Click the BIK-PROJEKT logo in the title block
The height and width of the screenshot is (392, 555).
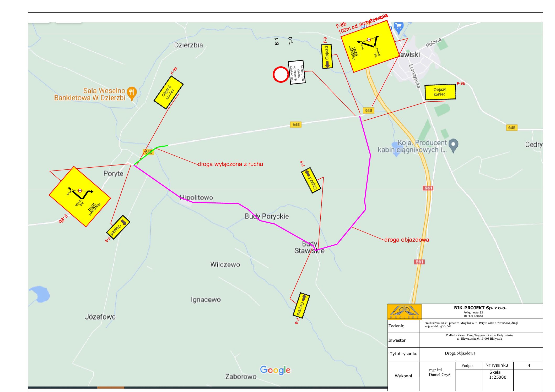click(x=405, y=312)
